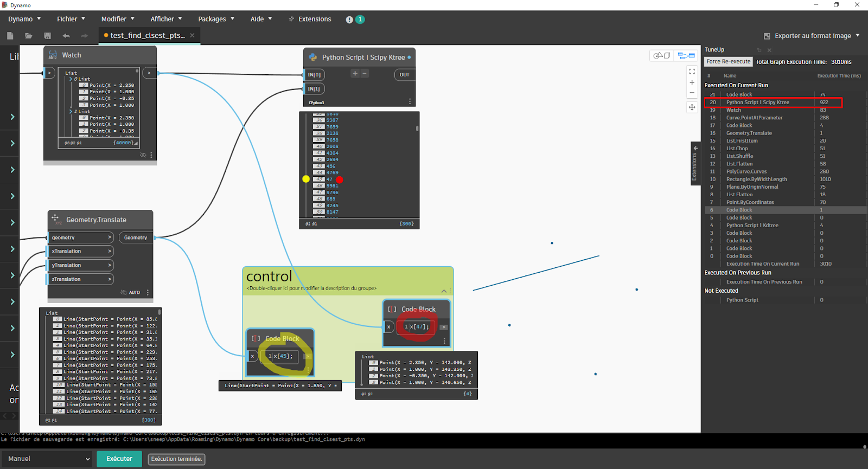
Task: Close the test_find_clsest_pts tab
Action: tap(192, 35)
